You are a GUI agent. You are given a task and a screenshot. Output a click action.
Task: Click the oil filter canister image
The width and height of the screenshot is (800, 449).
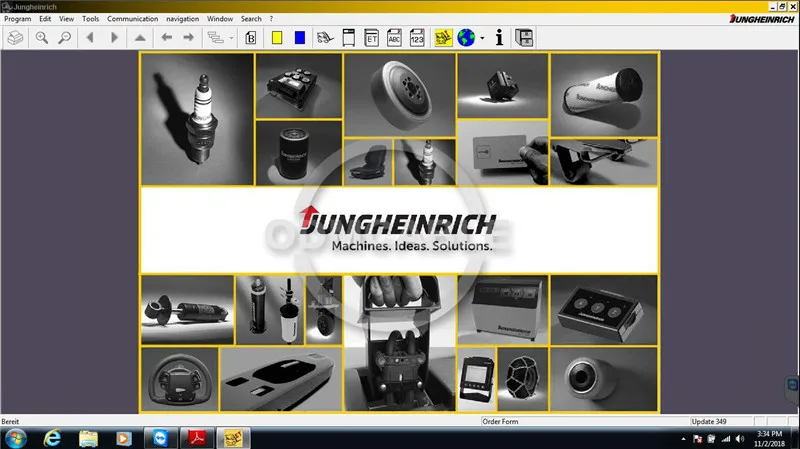click(299, 153)
